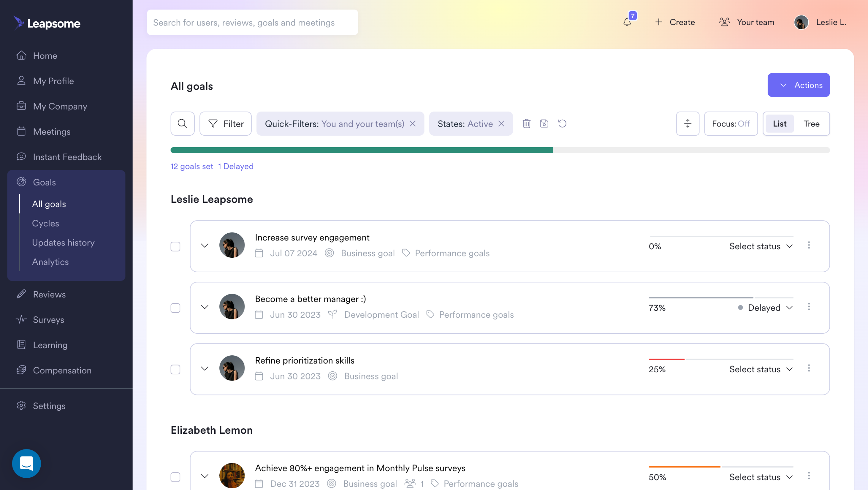Viewport: 868px width, 490px height.
Task: Expand the Refine prioritization skills goal
Action: (x=204, y=369)
